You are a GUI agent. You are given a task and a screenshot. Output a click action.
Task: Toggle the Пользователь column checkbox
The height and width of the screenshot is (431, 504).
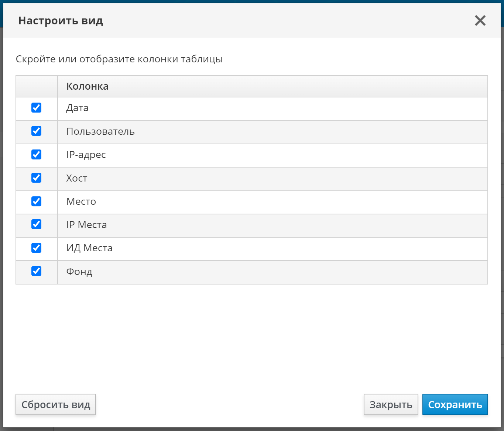point(36,131)
